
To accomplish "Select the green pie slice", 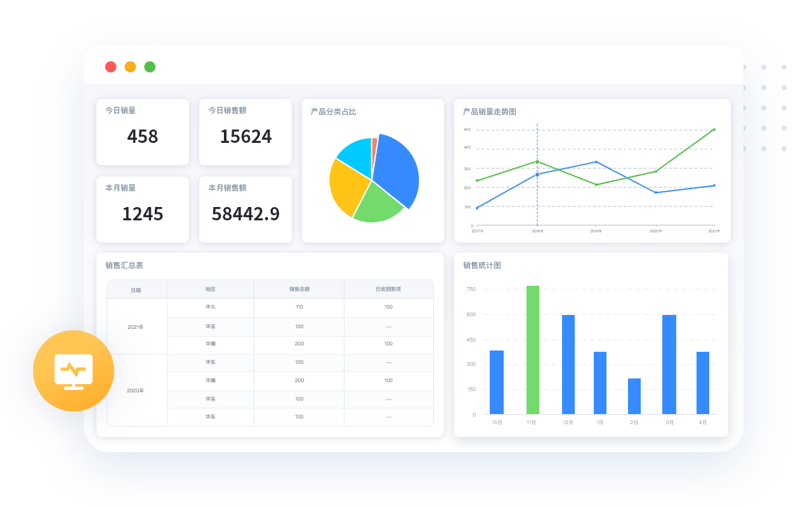I will coord(377,202).
